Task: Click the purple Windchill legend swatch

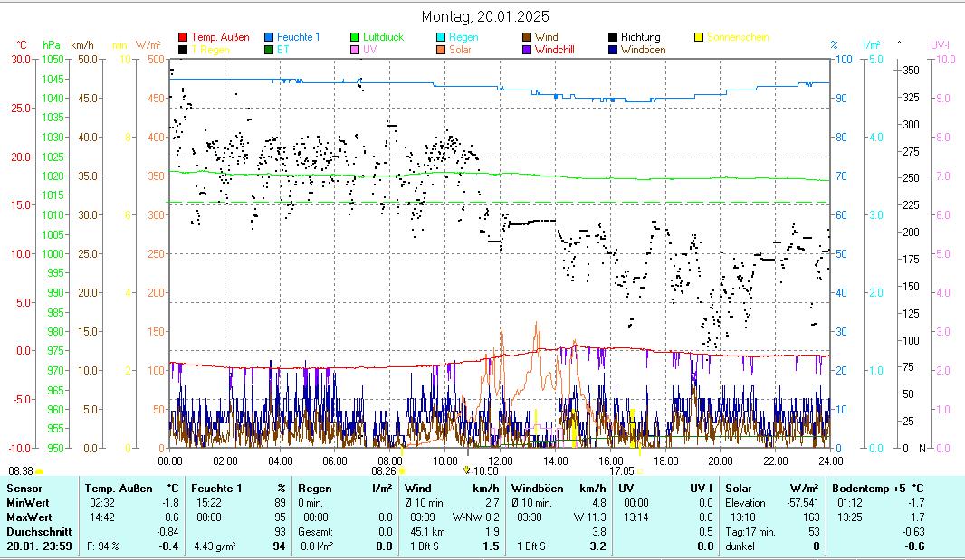Action: [x=527, y=50]
